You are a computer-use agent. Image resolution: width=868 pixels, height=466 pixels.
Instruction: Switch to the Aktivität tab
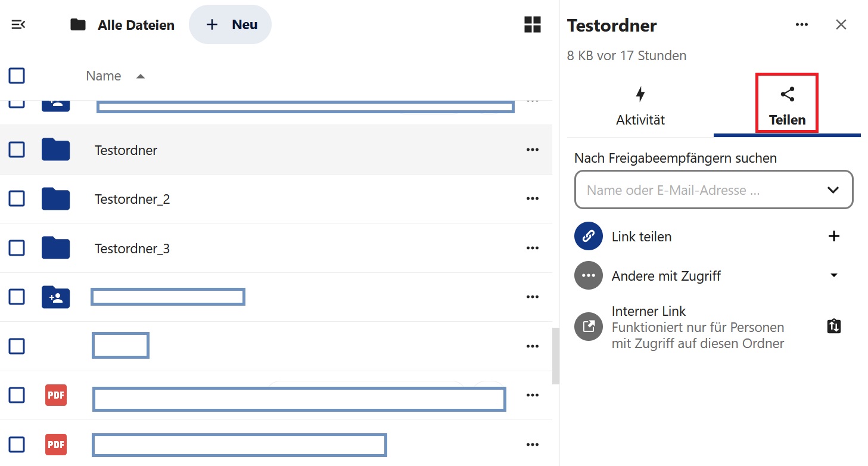(x=640, y=106)
